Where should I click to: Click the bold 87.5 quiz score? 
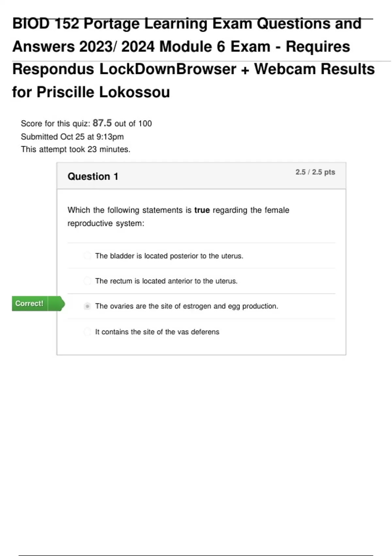pos(102,123)
